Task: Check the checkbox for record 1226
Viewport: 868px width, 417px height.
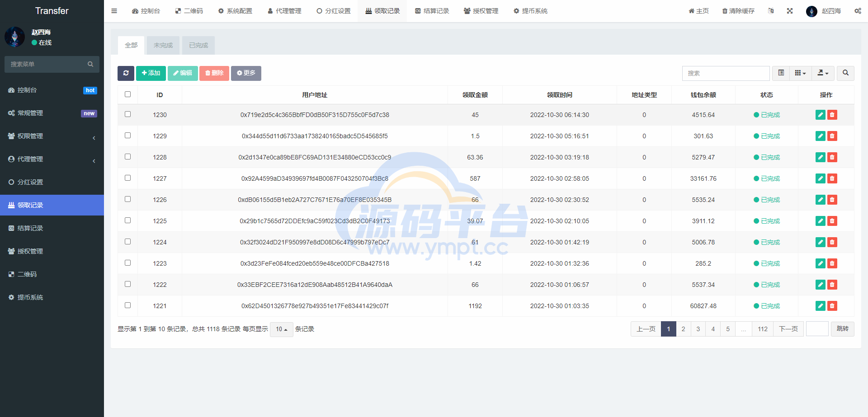Action: [127, 199]
